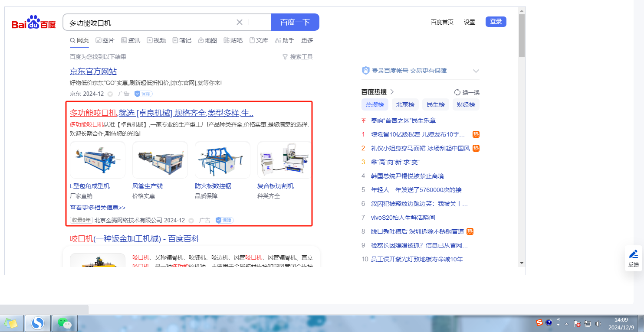This screenshot has width=644, height=332.
Task: Open WeChat from the taskbar
Action: point(65,323)
